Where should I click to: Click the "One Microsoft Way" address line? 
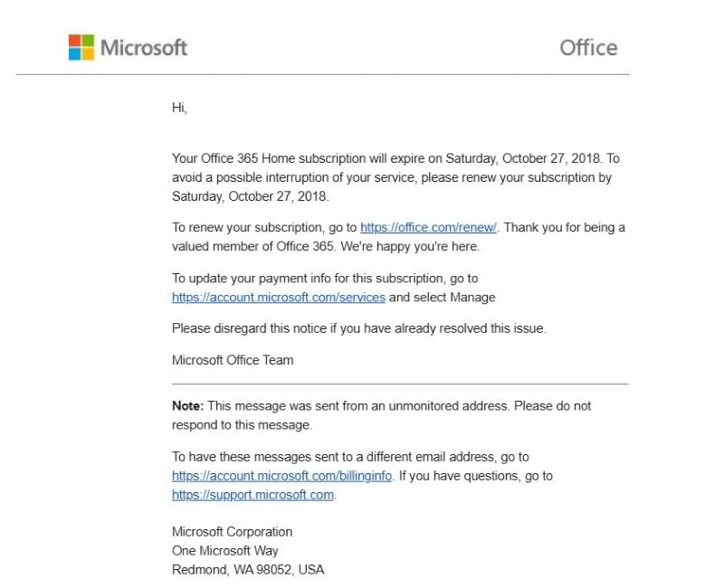[x=225, y=551]
